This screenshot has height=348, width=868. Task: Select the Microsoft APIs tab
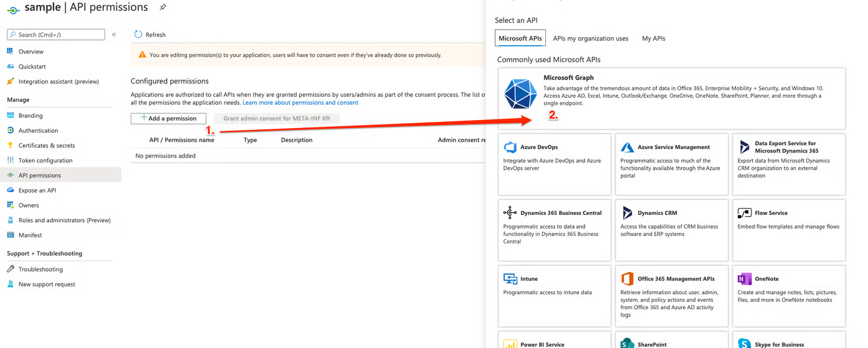coord(520,38)
